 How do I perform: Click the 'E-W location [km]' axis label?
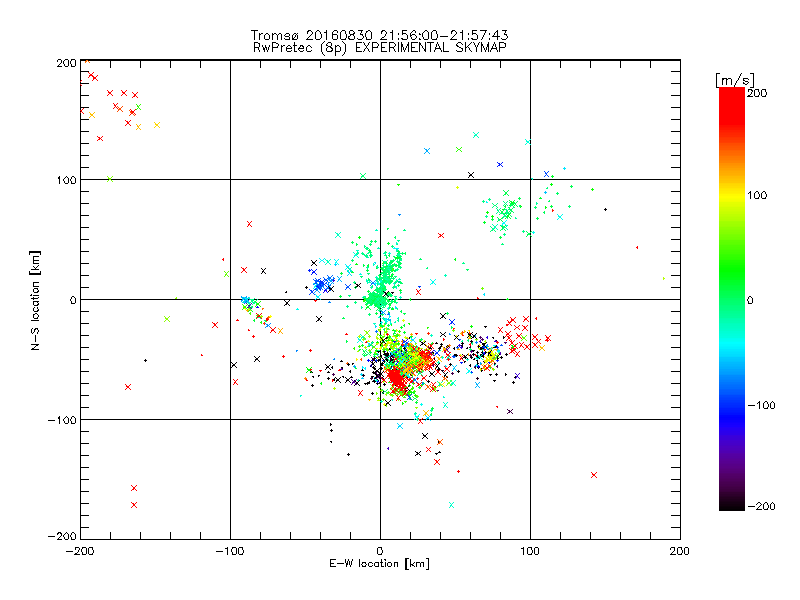379,564
